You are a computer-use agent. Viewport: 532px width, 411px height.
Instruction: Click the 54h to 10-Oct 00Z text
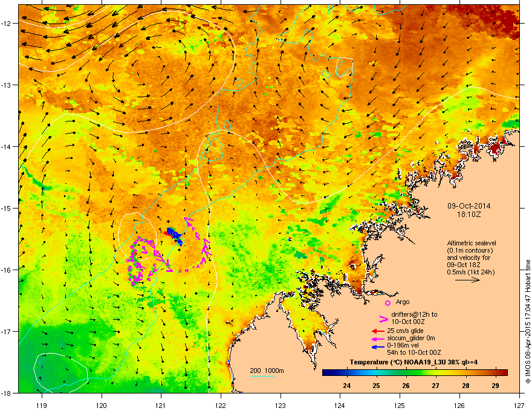(x=414, y=352)
